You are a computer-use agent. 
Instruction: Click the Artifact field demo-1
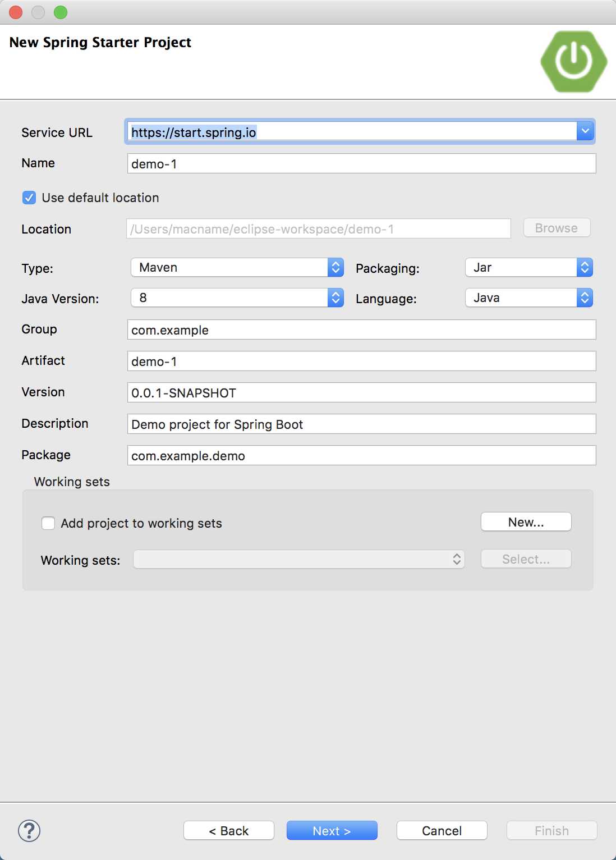point(362,361)
